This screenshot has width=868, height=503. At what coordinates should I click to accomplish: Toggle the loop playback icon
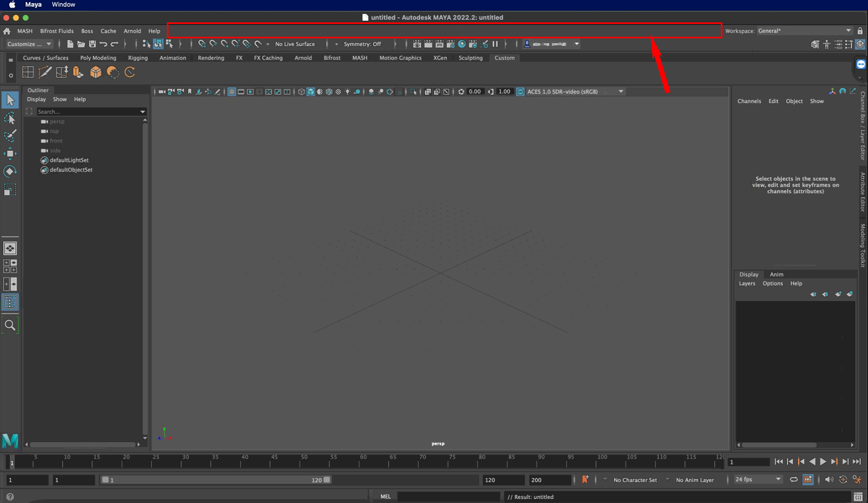(793, 479)
